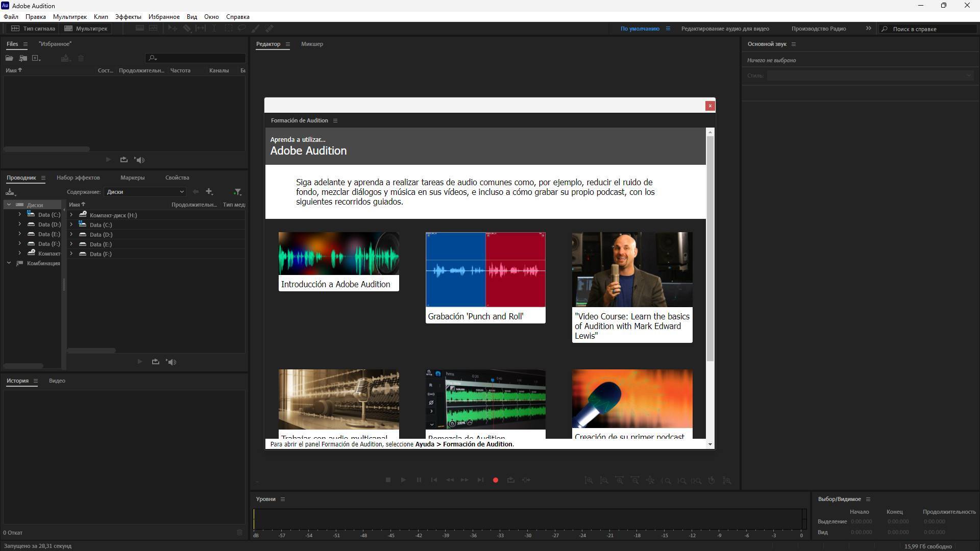Viewport: 980px width, 551px height.
Task: Toggle auto-play speaker icon in Files panel
Action: (139, 160)
